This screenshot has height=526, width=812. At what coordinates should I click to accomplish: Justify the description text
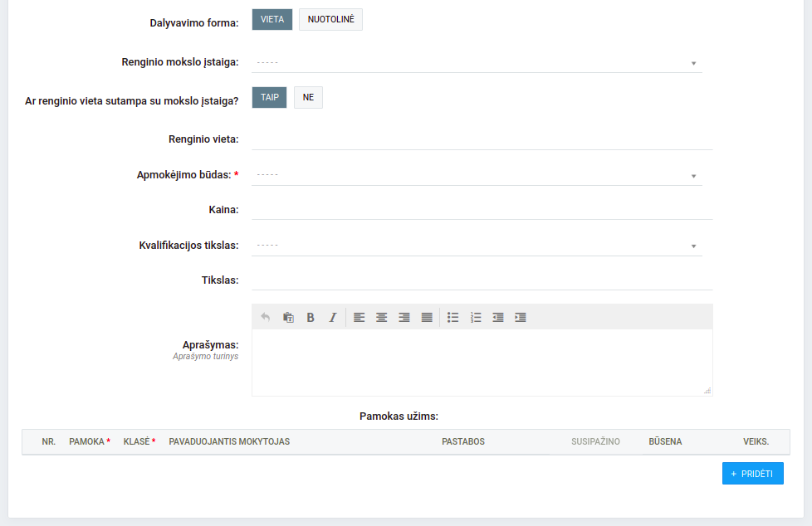tap(427, 317)
